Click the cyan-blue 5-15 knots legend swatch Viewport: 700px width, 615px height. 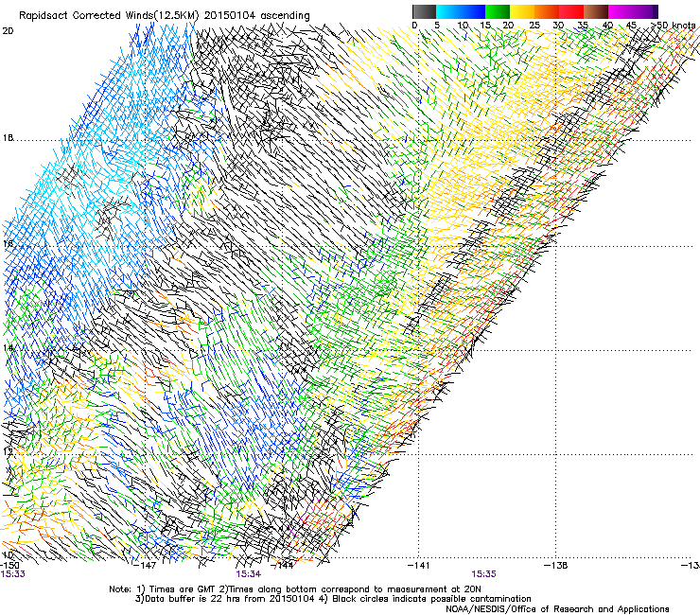tap(461, 11)
